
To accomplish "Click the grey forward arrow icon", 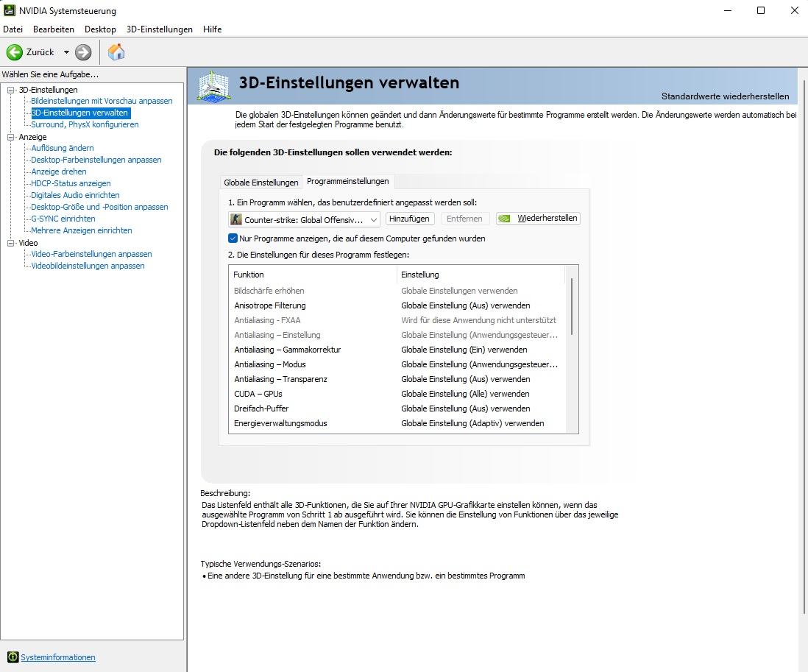I will point(83,52).
